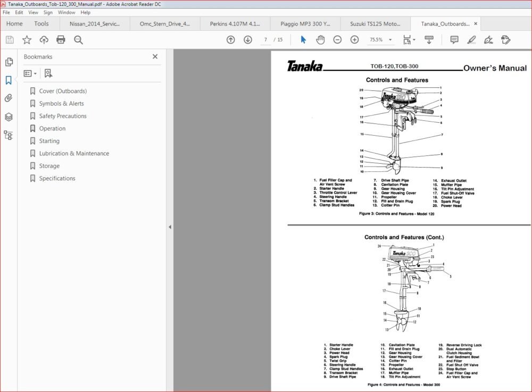
Task: Open zoom level dropdown arrow
Action: pyautogui.click(x=390, y=40)
